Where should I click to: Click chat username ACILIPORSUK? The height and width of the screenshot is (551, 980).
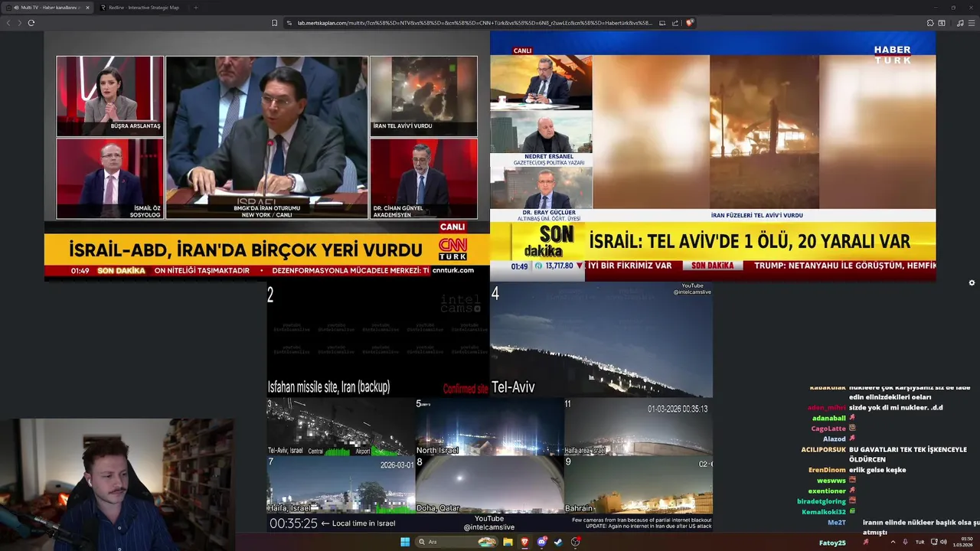click(x=823, y=449)
